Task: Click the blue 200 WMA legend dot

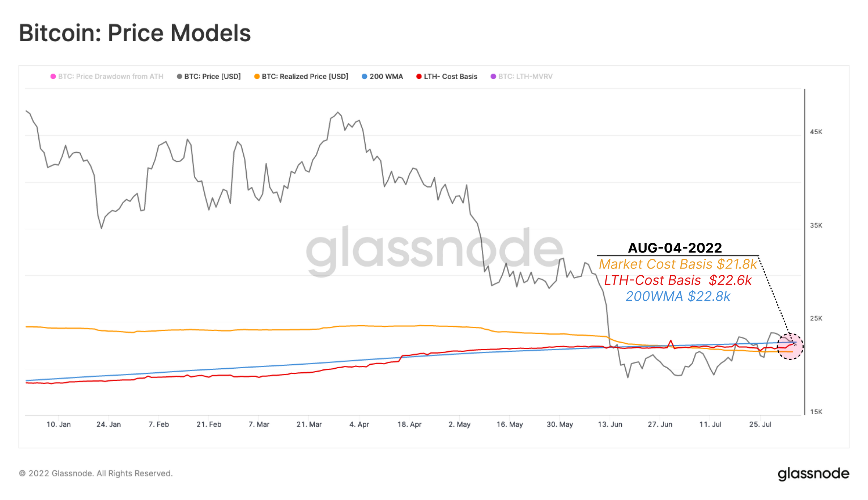Action: tap(365, 76)
